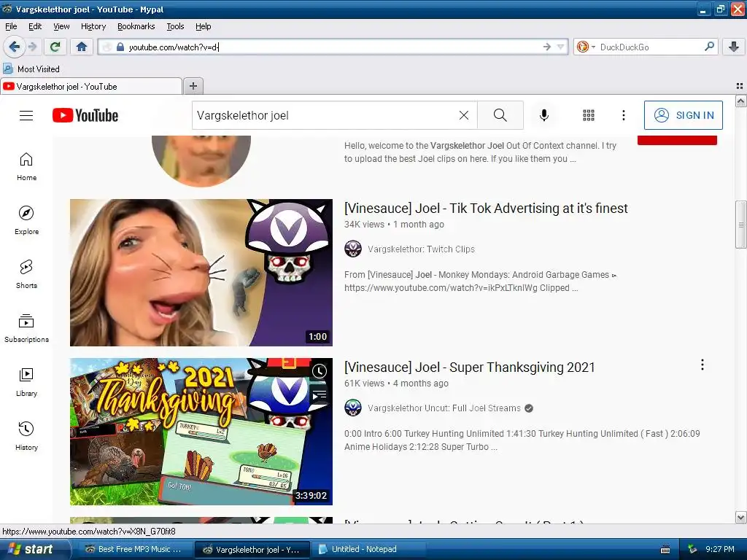
Task: Open the View menu
Action: 61,26
